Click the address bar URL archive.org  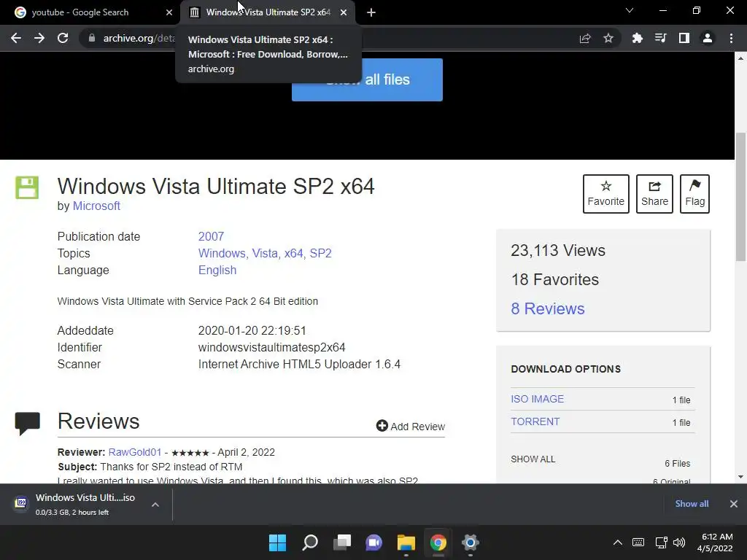coord(139,38)
